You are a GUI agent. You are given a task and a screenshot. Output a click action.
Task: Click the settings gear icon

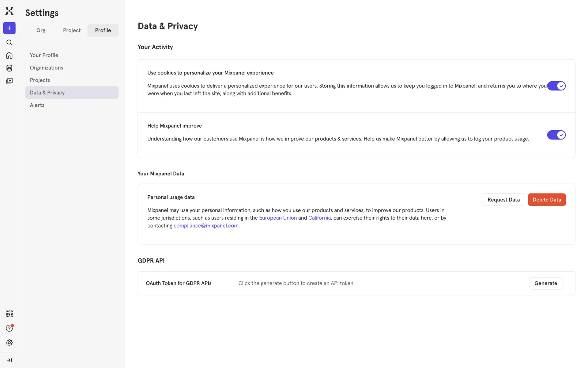9,343
